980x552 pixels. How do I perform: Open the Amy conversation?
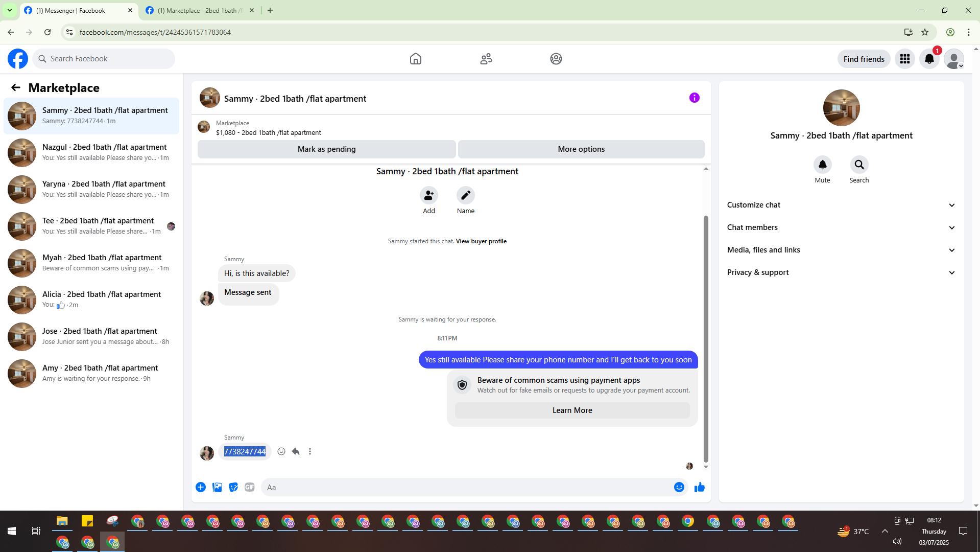pos(91,373)
